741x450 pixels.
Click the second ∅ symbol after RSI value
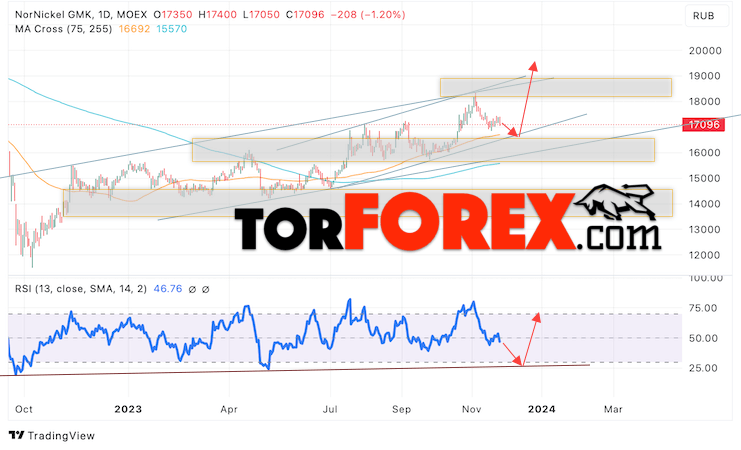point(206,289)
